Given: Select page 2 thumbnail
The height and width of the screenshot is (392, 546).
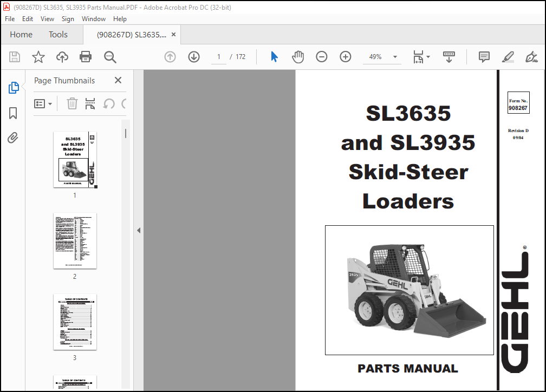Looking at the screenshot, I should coord(75,241).
